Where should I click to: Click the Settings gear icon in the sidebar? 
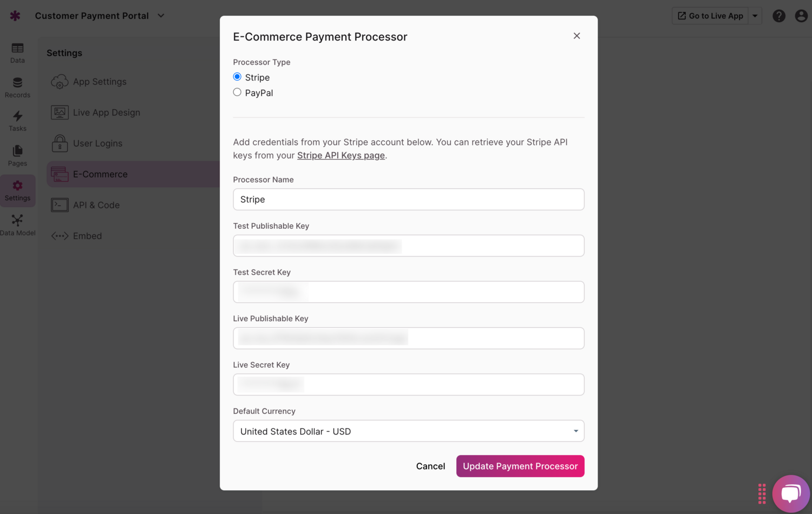click(x=17, y=188)
